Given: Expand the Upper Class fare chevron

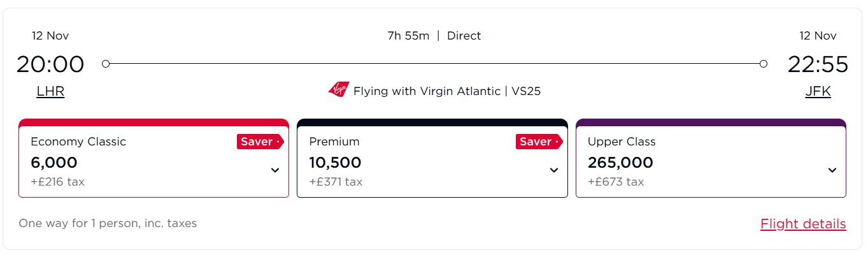Looking at the screenshot, I should (832, 170).
